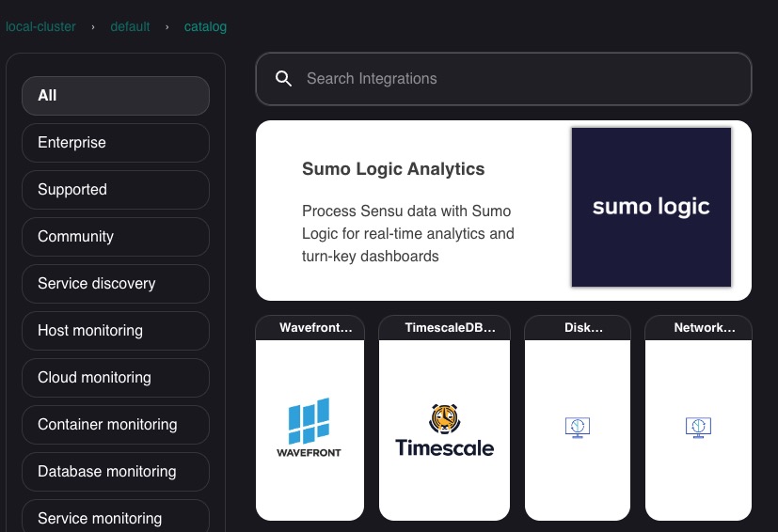Click the Wavefront logo in its card

pyautogui.click(x=309, y=428)
